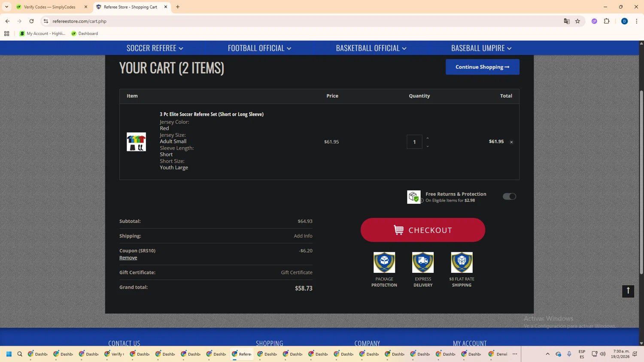The image size is (644, 362).
Task: Toggle Free Returns & Protection switch
Action: (509, 196)
